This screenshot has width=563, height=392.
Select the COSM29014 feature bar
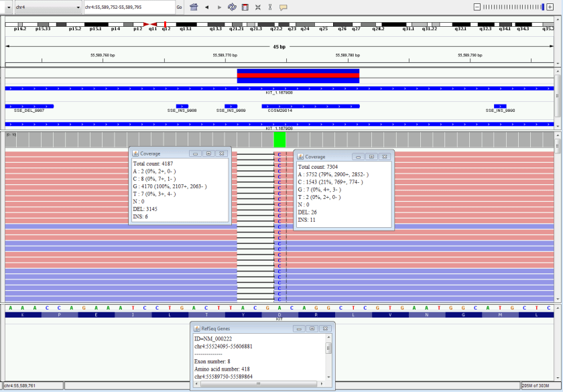click(310, 106)
